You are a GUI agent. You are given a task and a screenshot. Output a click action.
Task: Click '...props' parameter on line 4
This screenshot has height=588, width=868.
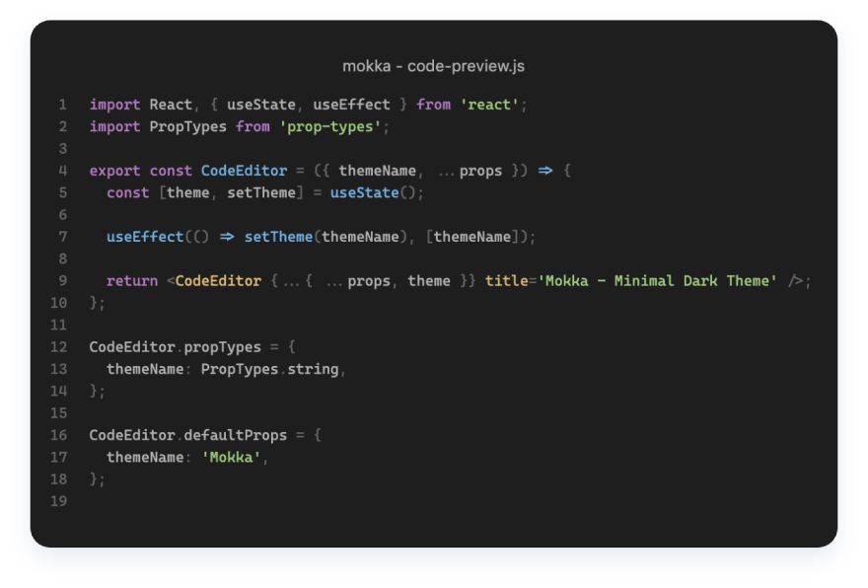click(470, 171)
